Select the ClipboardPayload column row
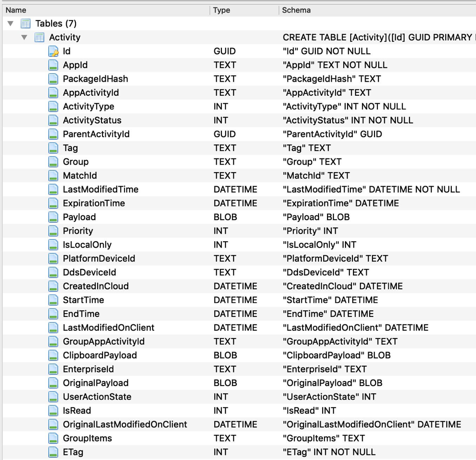 tap(100, 355)
